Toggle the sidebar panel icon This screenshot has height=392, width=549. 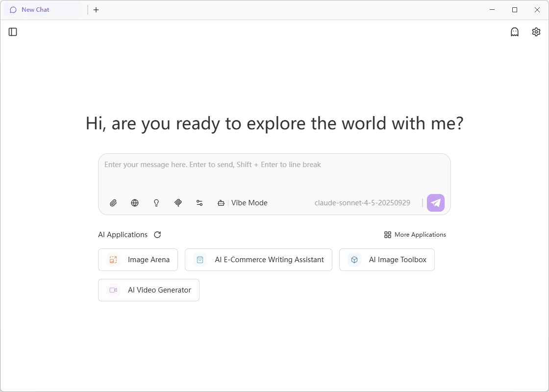click(13, 32)
